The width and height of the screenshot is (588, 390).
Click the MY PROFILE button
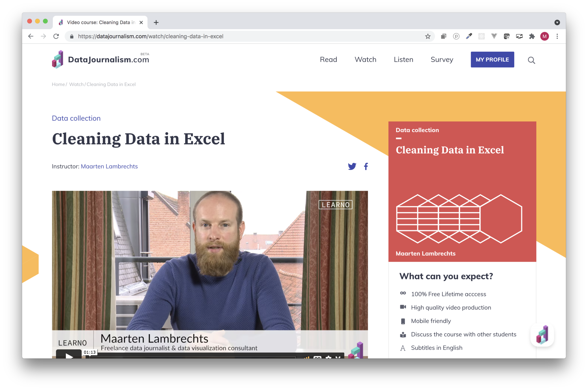click(492, 60)
